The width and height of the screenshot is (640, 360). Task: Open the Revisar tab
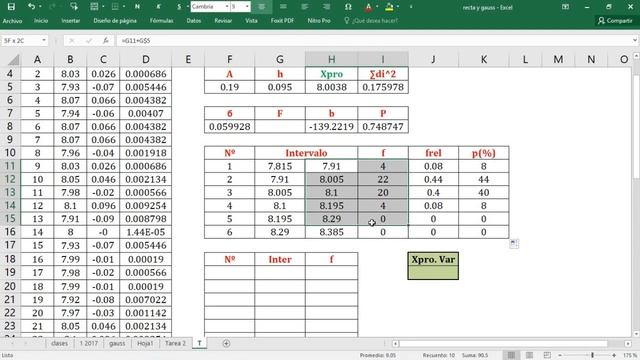(223, 20)
